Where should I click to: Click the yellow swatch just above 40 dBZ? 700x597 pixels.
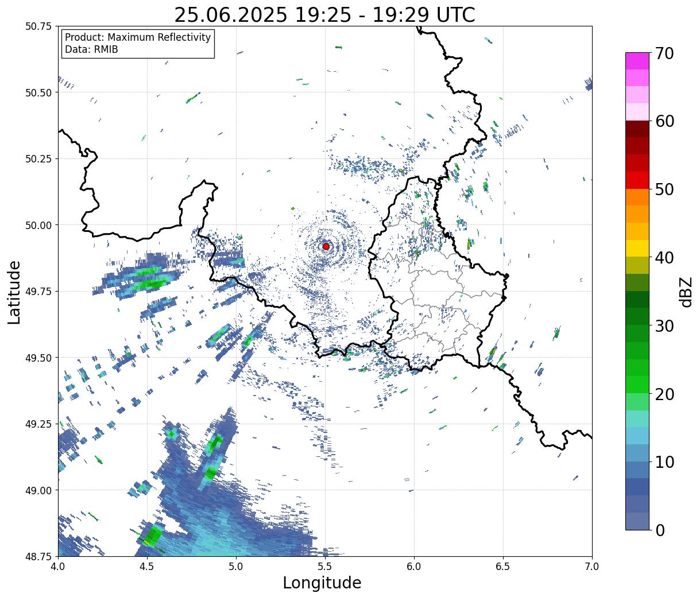click(x=637, y=249)
